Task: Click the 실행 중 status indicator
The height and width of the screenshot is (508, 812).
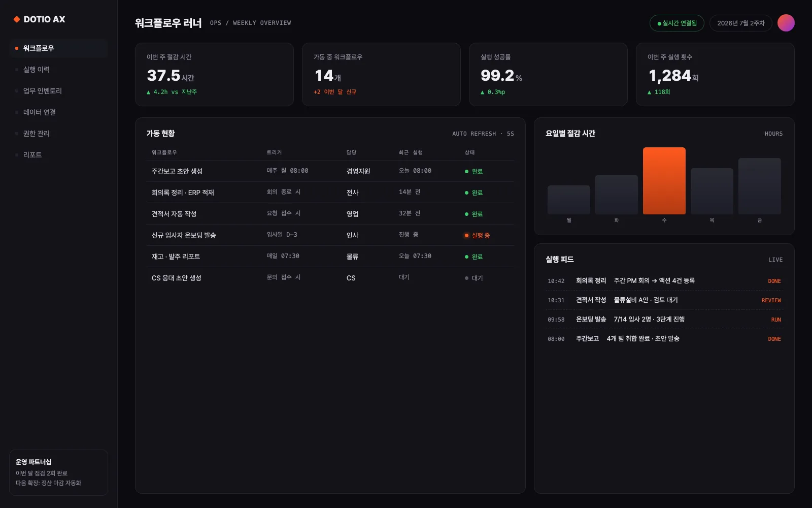Action: click(x=477, y=235)
